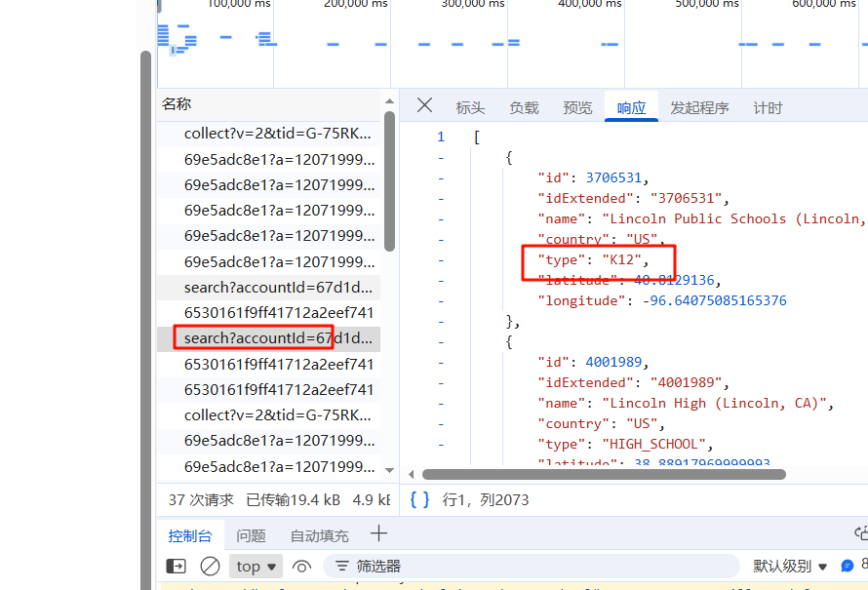Open the top frame context dropdown

[x=255, y=566]
